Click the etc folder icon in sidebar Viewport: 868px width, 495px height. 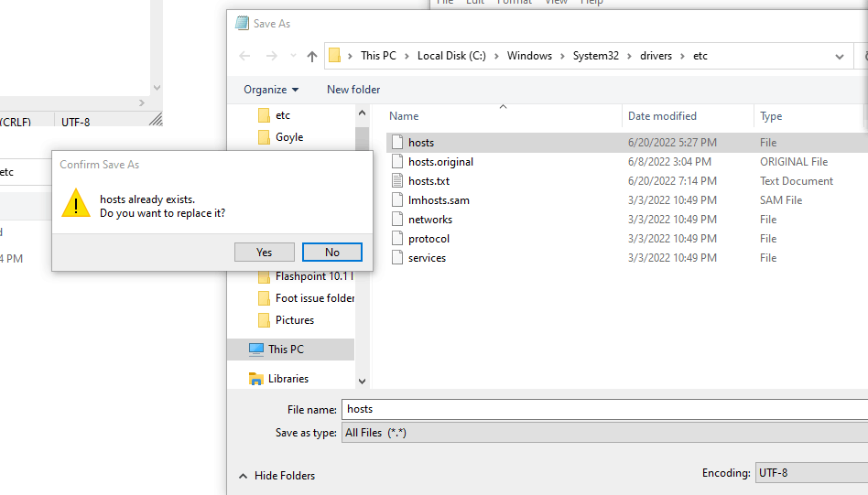tap(264, 115)
